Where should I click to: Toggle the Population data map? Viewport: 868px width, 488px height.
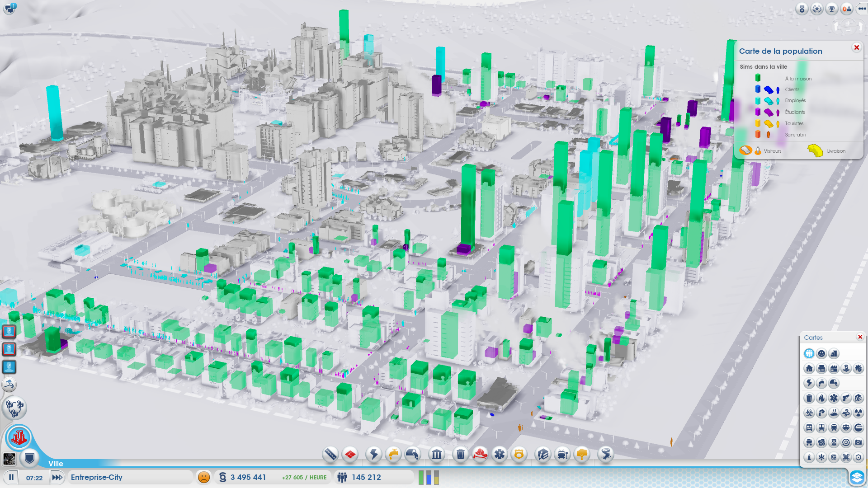coord(809,353)
